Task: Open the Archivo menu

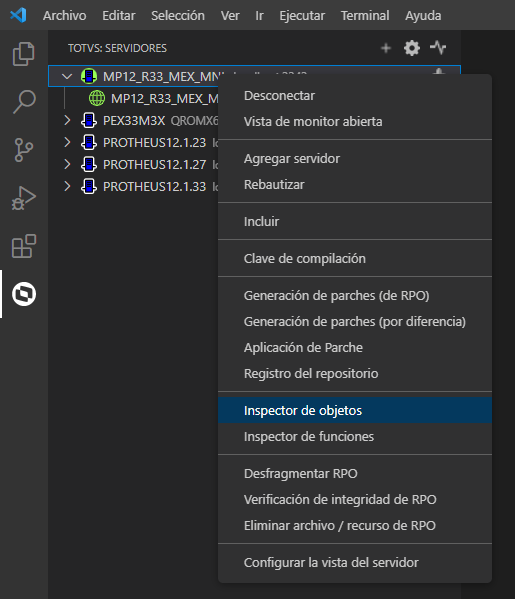Action: click(65, 16)
